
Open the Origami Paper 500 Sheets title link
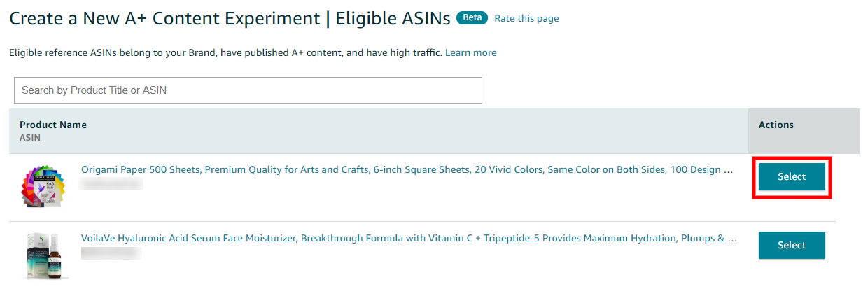click(406, 170)
